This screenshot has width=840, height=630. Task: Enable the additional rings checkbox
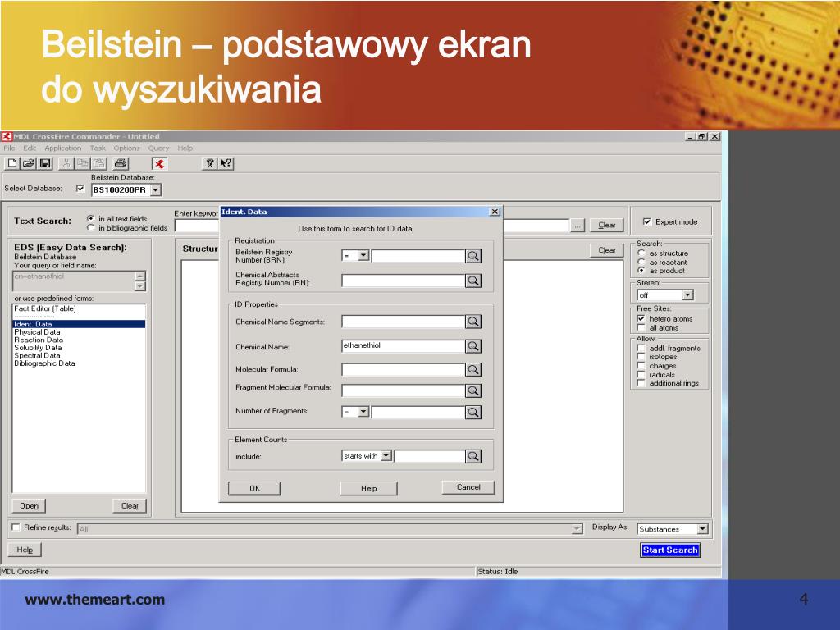click(641, 383)
